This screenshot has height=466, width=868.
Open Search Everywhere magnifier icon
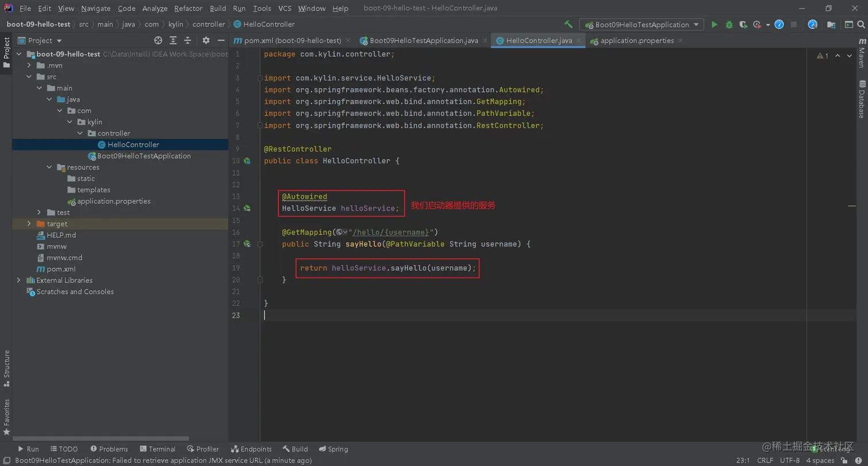[862, 24]
